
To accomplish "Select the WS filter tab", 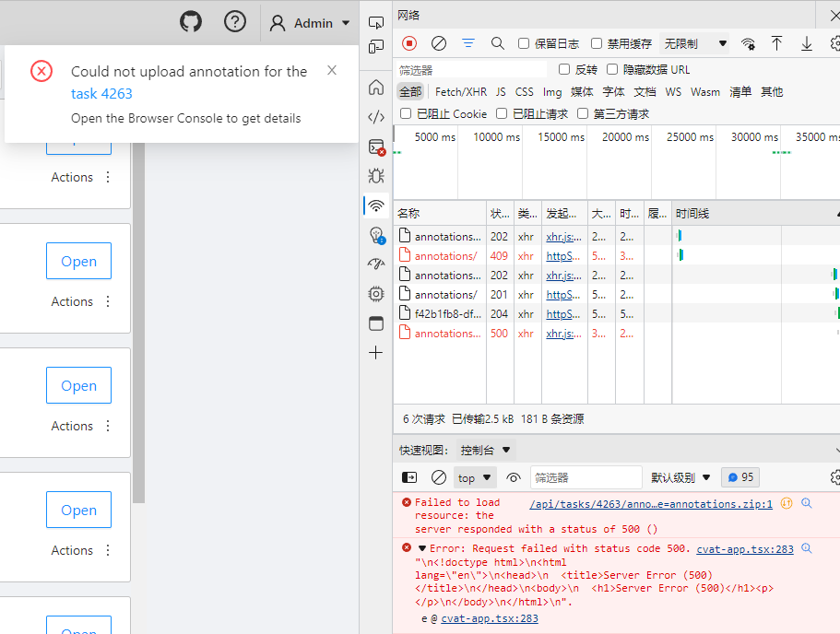I will [x=673, y=91].
